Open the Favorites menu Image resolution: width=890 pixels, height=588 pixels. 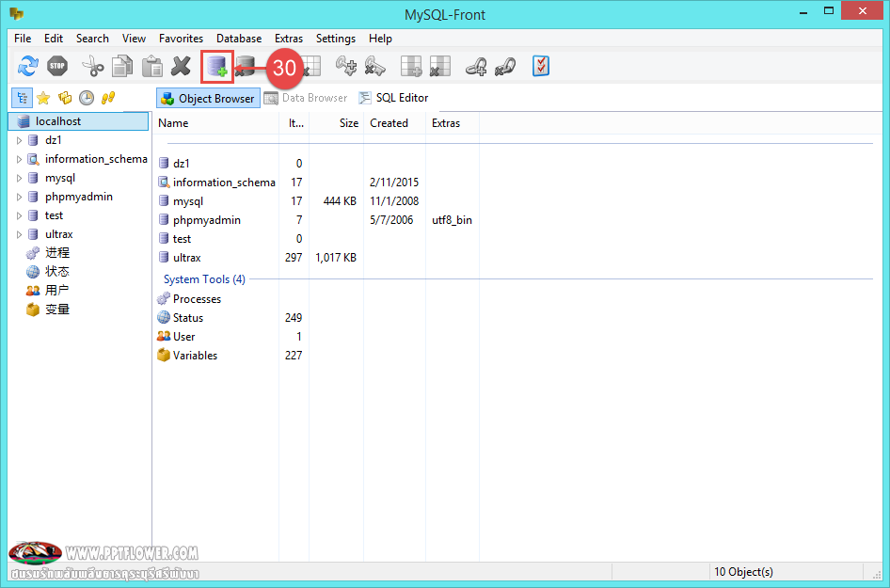[x=181, y=38]
